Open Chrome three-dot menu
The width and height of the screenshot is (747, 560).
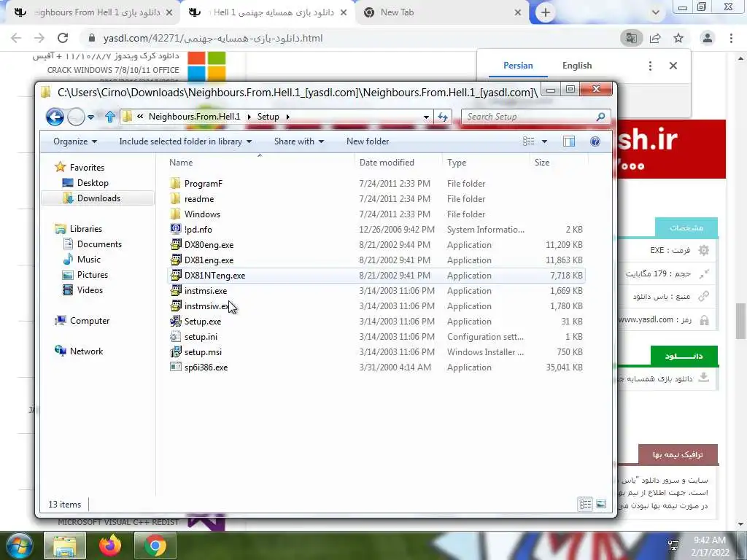pos(731,38)
